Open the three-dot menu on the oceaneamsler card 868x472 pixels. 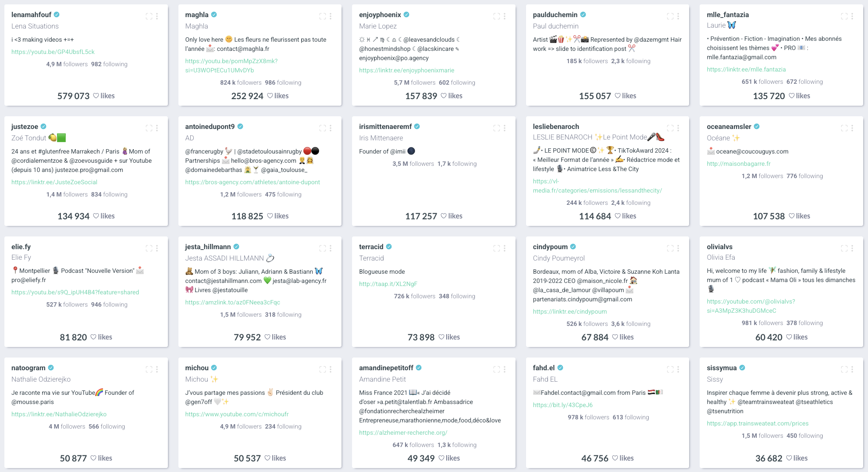(852, 128)
